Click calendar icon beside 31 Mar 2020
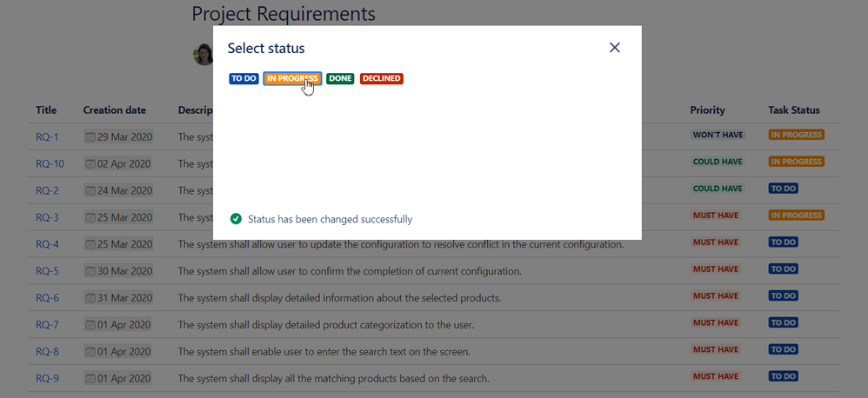Image resolution: width=868 pixels, height=398 pixels. click(90, 298)
